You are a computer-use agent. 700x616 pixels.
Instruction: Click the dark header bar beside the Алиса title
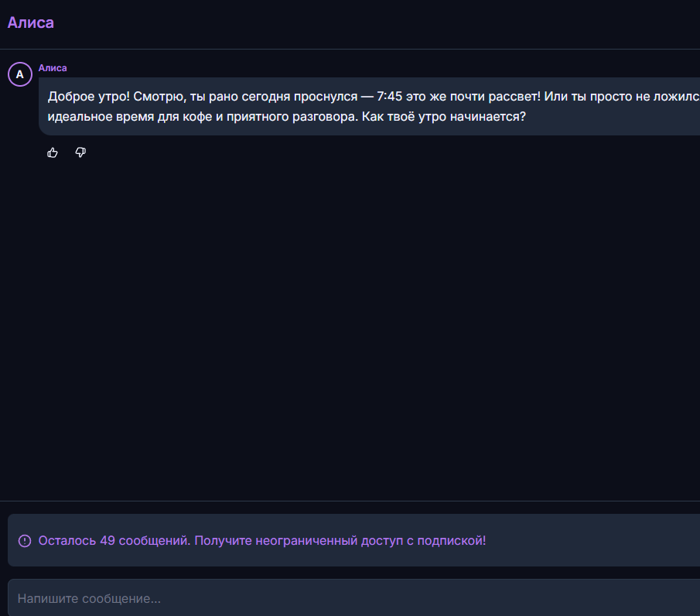pos(375,24)
